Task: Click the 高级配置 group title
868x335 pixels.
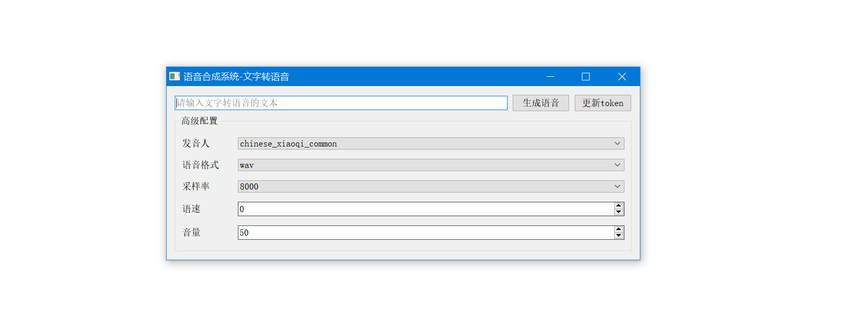Action: point(199,121)
